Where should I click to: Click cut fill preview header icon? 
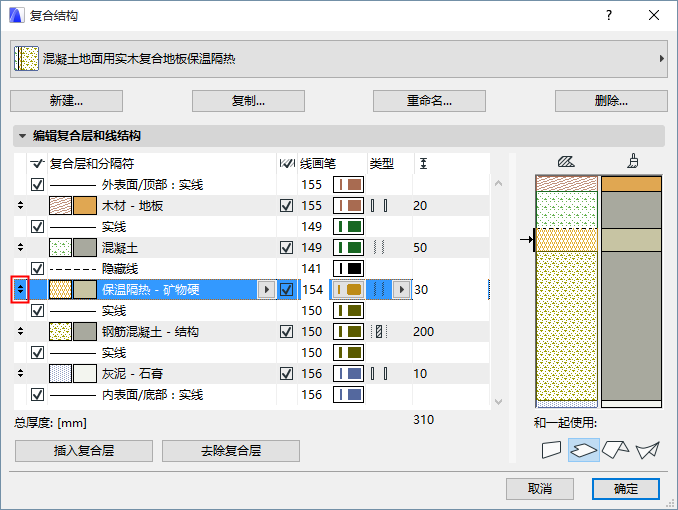click(x=566, y=162)
